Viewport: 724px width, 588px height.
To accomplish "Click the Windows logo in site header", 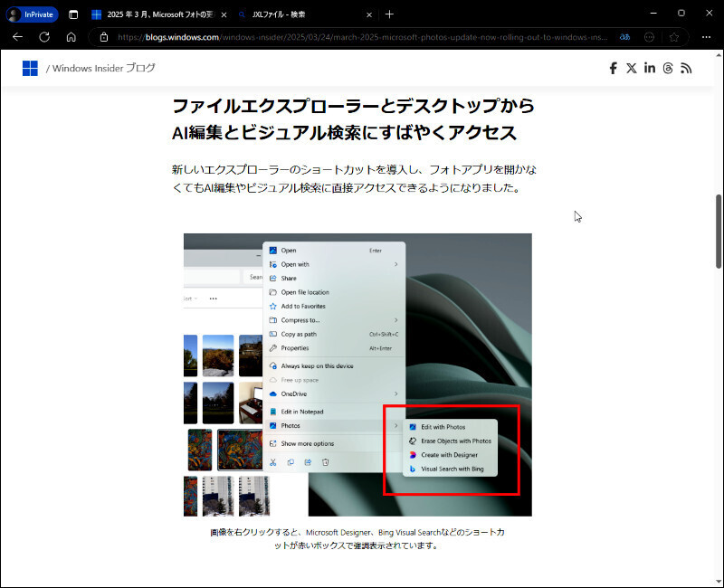I will [30, 69].
